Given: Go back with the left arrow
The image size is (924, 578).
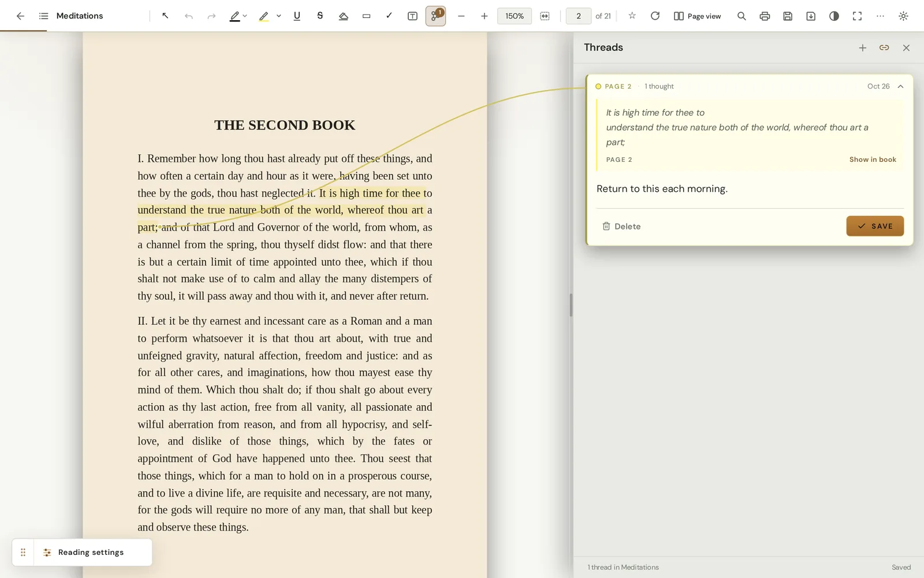Looking at the screenshot, I should pyautogui.click(x=20, y=16).
